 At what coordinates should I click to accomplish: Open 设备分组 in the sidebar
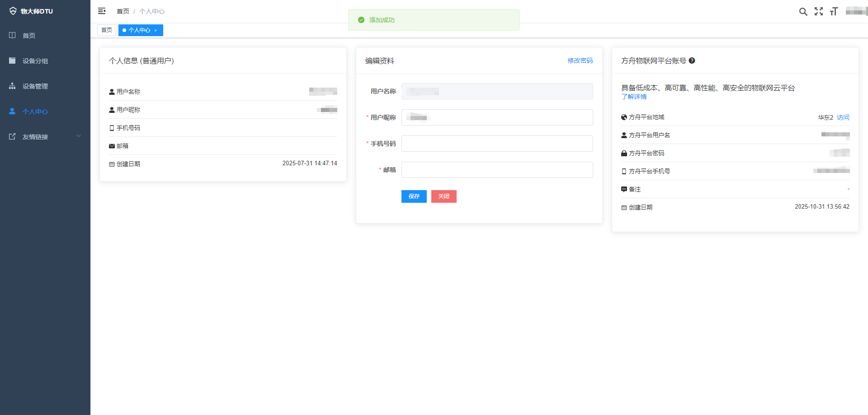pos(35,61)
